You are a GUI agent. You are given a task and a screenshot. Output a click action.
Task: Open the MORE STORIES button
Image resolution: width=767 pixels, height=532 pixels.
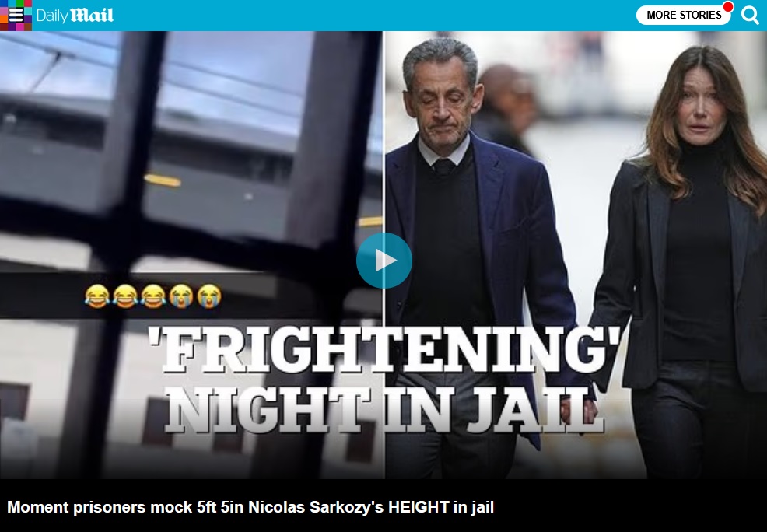[683, 15]
